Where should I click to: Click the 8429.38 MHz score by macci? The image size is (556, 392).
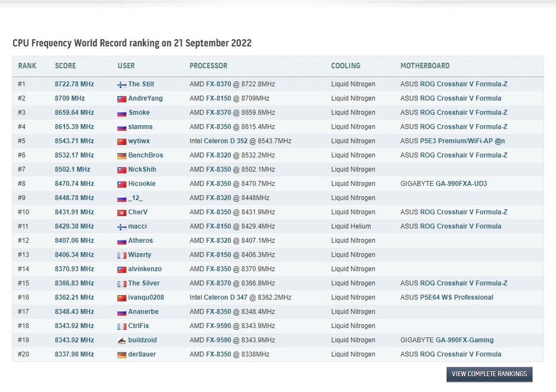tap(74, 226)
